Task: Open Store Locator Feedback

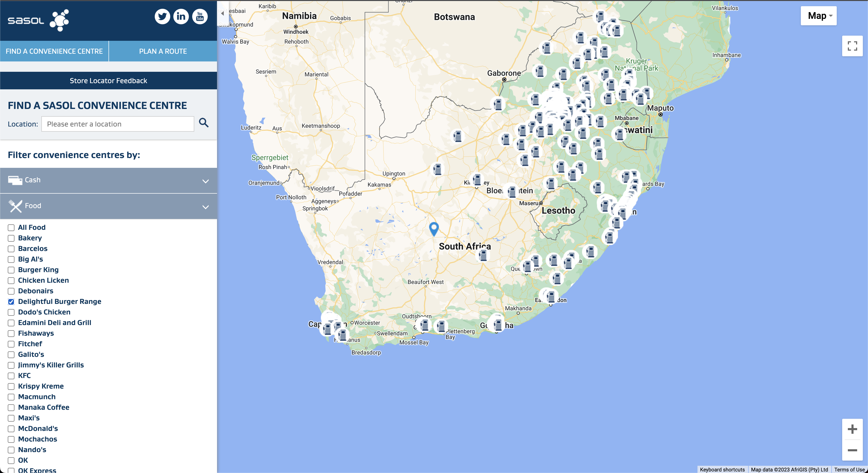Action: point(108,81)
